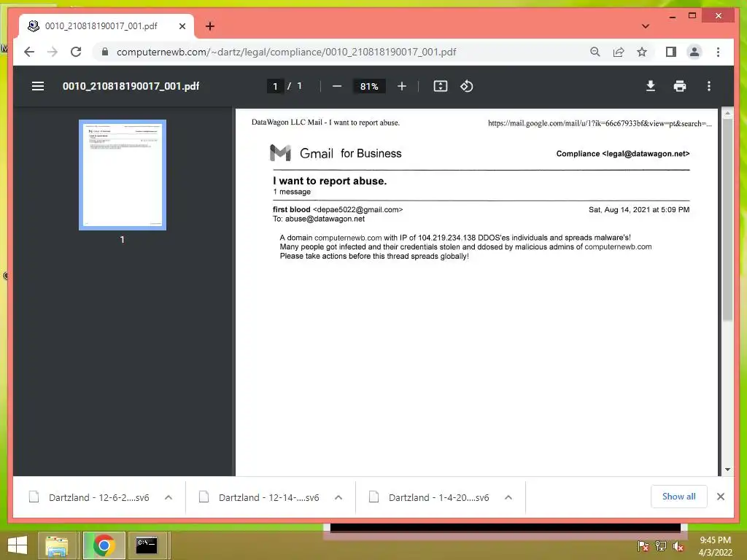Screen dimensions: 747x560
Task: Click mail.google.com URL in page header
Action: pyautogui.click(x=600, y=123)
